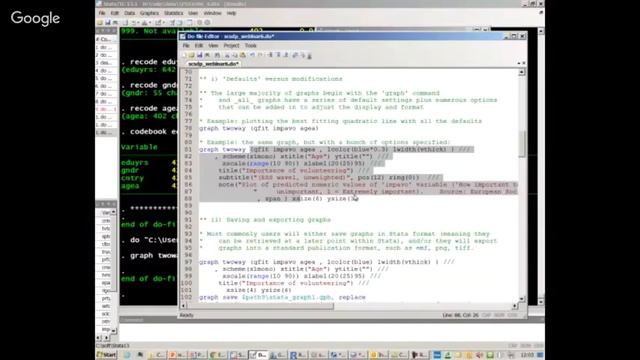This screenshot has width=640, height=360.
Task: Open Project menu in Do-file Editor
Action: tap(231, 46)
